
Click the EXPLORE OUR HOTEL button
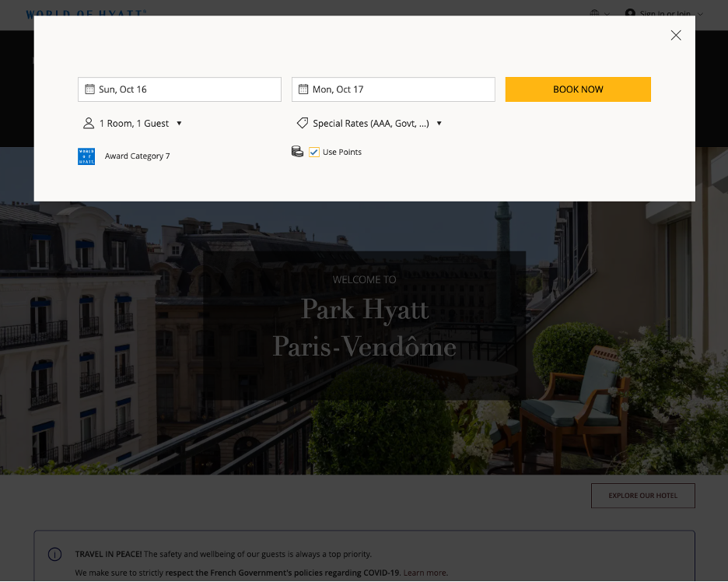pyautogui.click(x=642, y=495)
